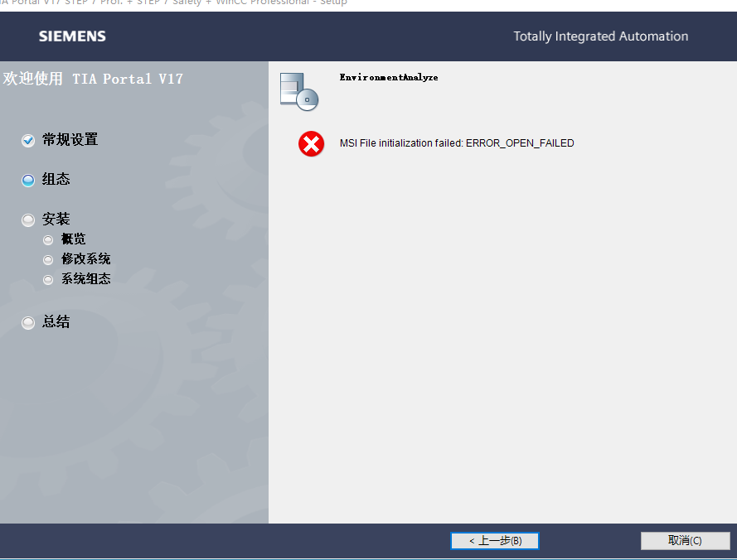Select the 组态 step radio indicator
The height and width of the screenshot is (560, 737).
click(28, 180)
